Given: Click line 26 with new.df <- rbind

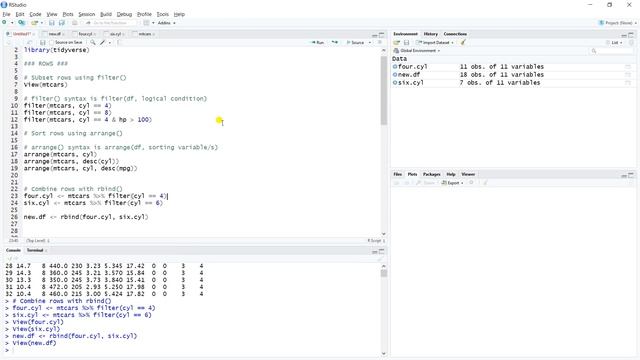Looking at the screenshot, I should pos(86,217).
